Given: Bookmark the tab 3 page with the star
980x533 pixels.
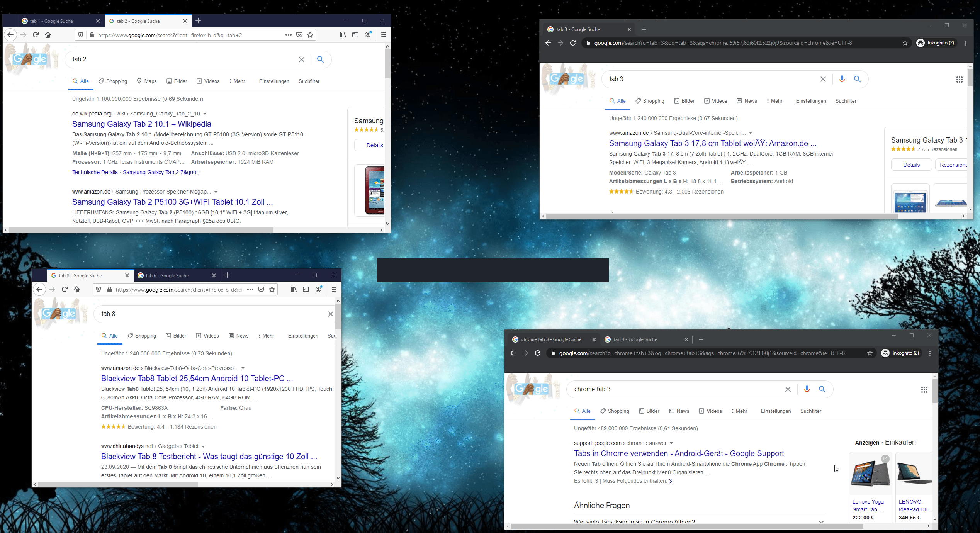Looking at the screenshot, I should tap(905, 43).
